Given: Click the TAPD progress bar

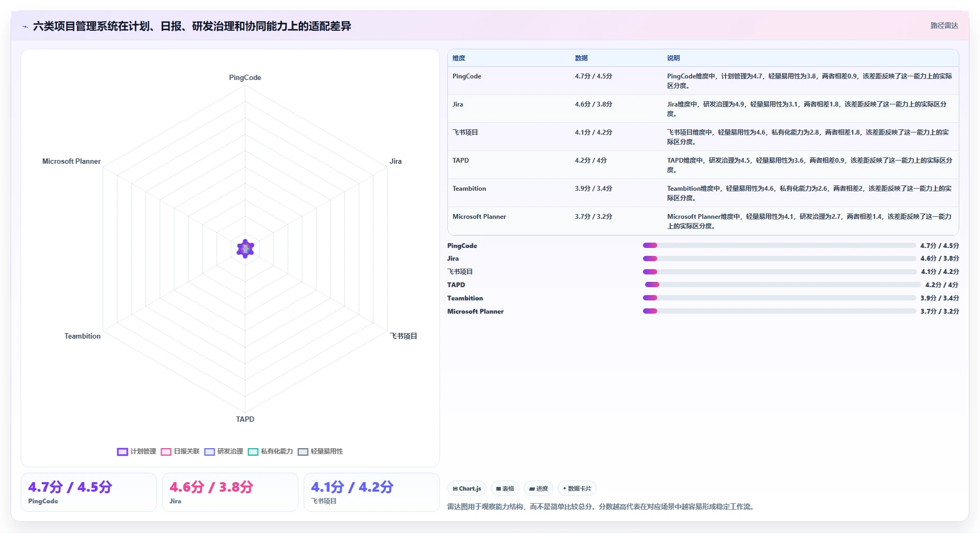Looking at the screenshot, I should coord(782,285).
